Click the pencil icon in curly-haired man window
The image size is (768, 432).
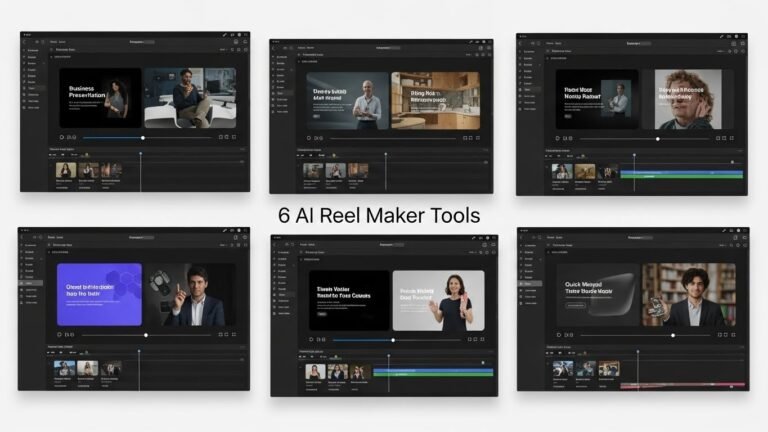pyautogui.click(x=721, y=36)
